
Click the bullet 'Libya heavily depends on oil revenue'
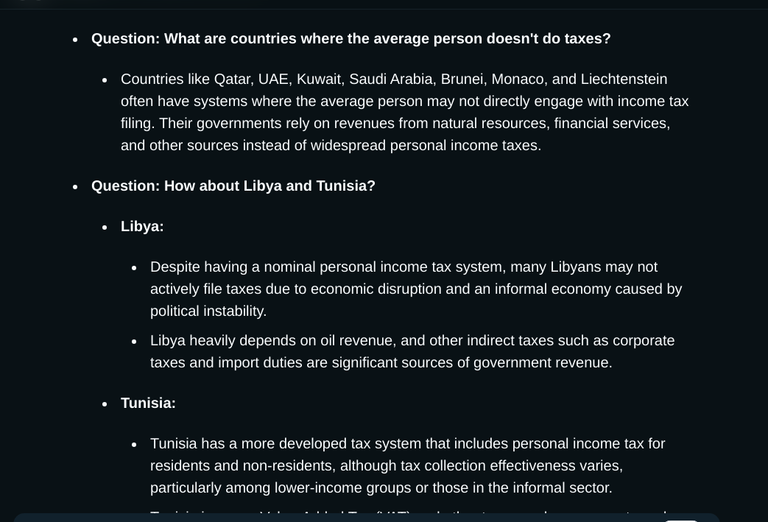[x=412, y=352]
